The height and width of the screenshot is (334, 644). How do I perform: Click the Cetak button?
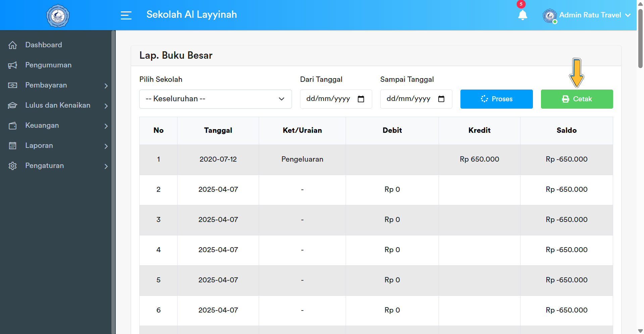click(x=577, y=99)
